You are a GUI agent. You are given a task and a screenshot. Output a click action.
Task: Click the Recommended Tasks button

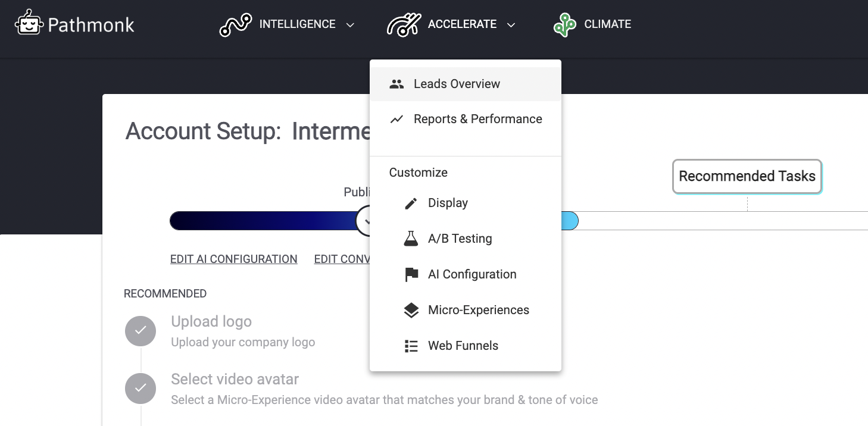[747, 176]
